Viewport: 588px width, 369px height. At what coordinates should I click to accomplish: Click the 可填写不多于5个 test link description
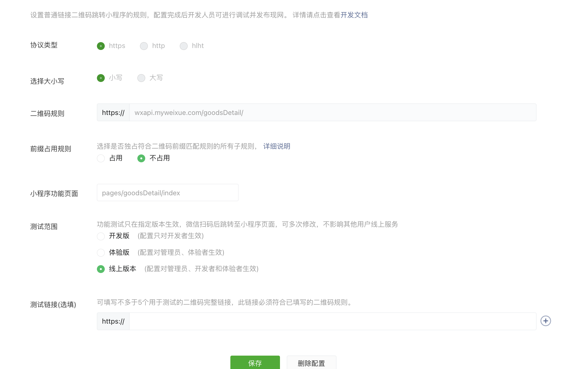225,302
